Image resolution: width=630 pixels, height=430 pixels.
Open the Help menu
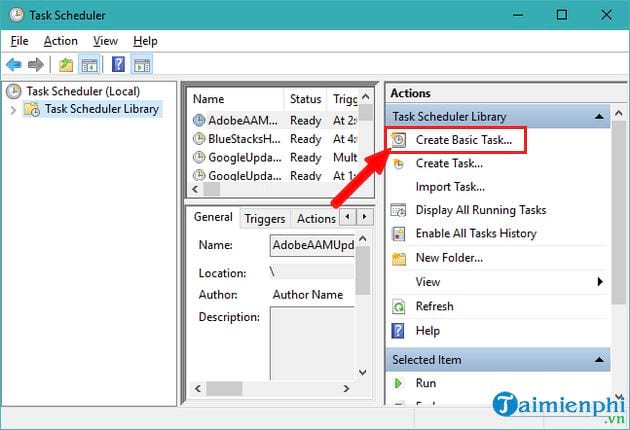[145, 41]
